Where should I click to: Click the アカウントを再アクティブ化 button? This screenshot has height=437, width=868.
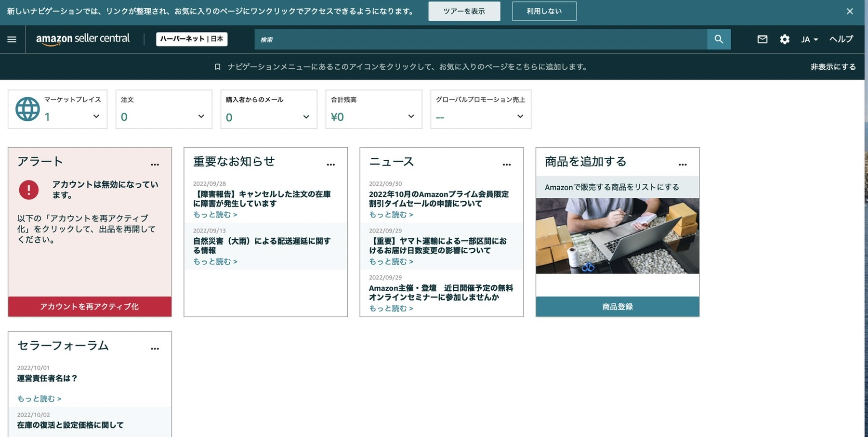tap(90, 307)
